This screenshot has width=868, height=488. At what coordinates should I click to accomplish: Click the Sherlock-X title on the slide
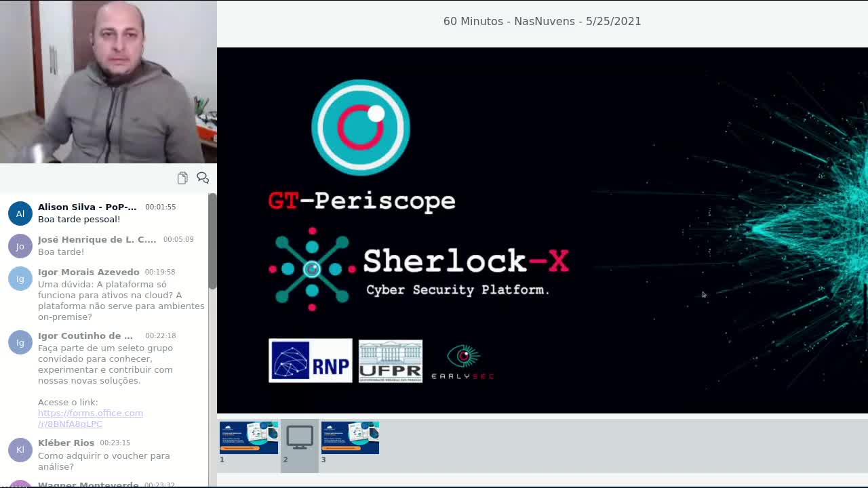tap(466, 260)
